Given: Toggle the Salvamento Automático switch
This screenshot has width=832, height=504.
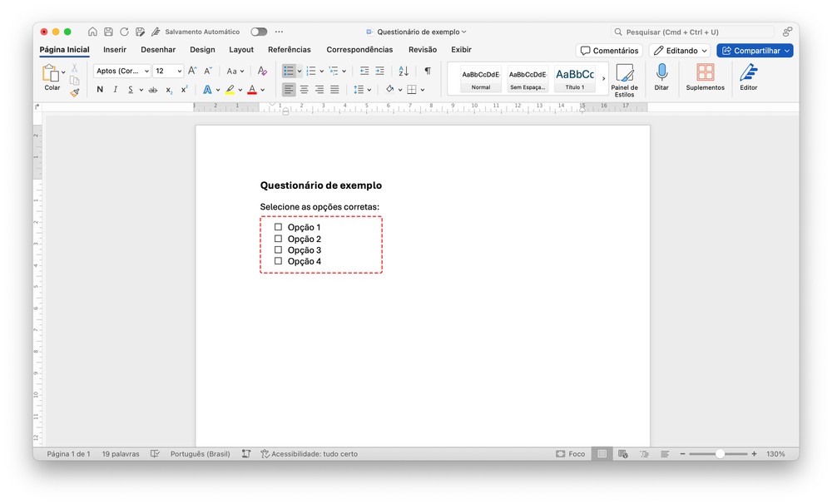Looking at the screenshot, I should click(x=259, y=32).
